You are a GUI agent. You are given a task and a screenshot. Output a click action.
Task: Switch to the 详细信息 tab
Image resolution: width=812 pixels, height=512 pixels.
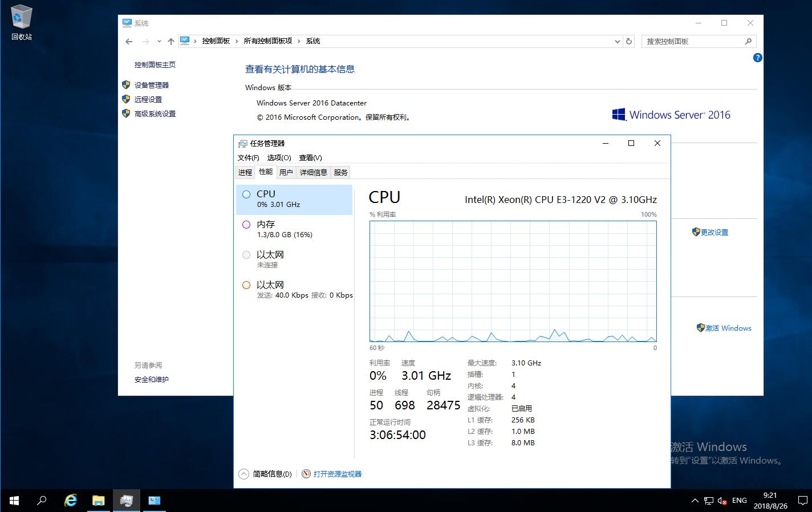click(x=314, y=172)
